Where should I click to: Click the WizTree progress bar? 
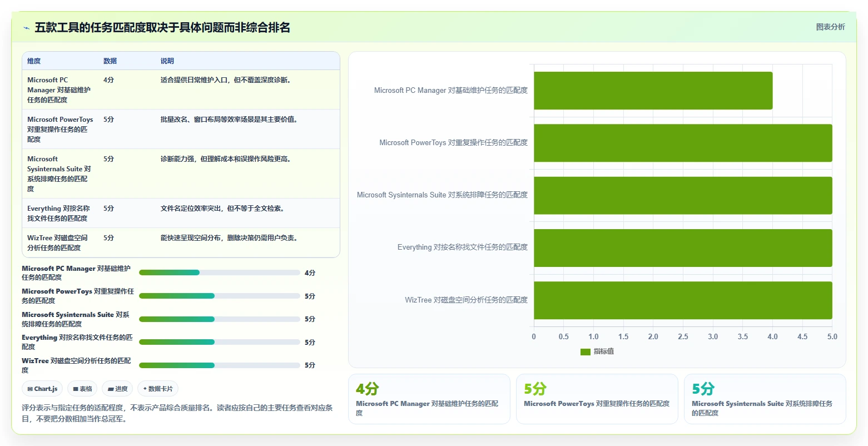point(219,365)
